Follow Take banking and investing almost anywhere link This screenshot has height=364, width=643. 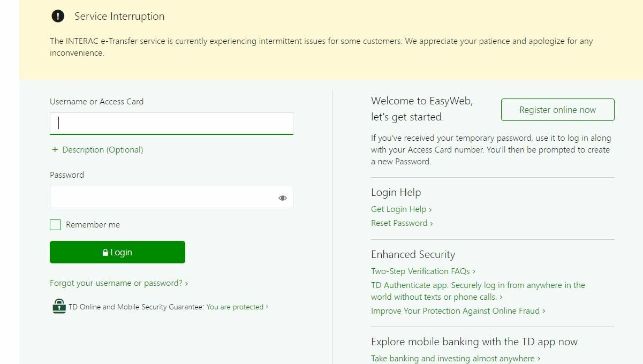[x=455, y=359]
